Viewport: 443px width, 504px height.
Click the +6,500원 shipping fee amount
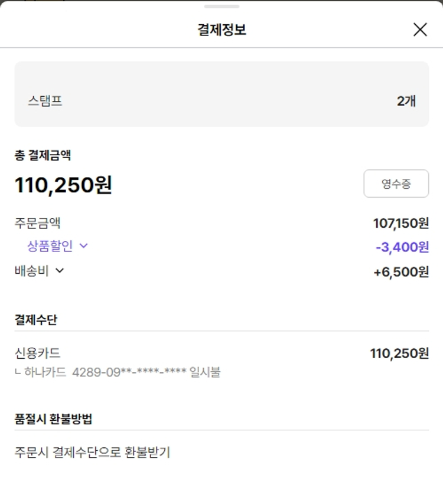click(x=401, y=271)
